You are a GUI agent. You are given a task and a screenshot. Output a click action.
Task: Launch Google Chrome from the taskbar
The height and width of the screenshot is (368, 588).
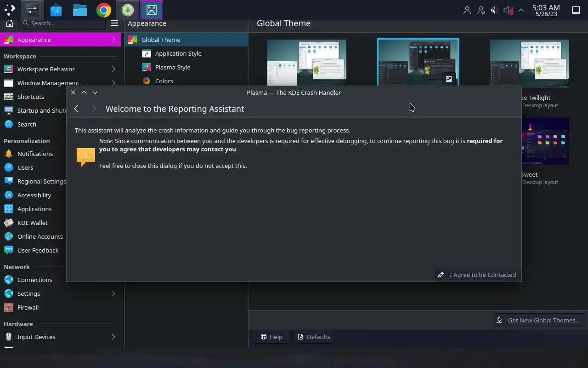104,10
